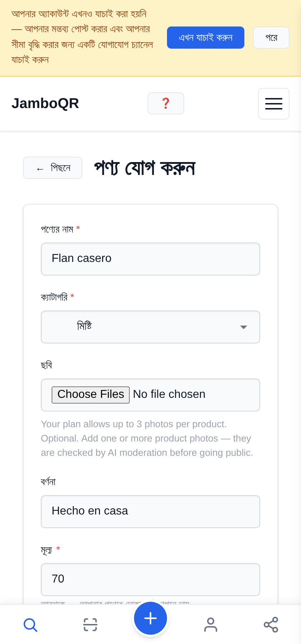This screenshot has height=644, width=301.
Task: Open the hamburger menu
Action: [x=274, y=104]
